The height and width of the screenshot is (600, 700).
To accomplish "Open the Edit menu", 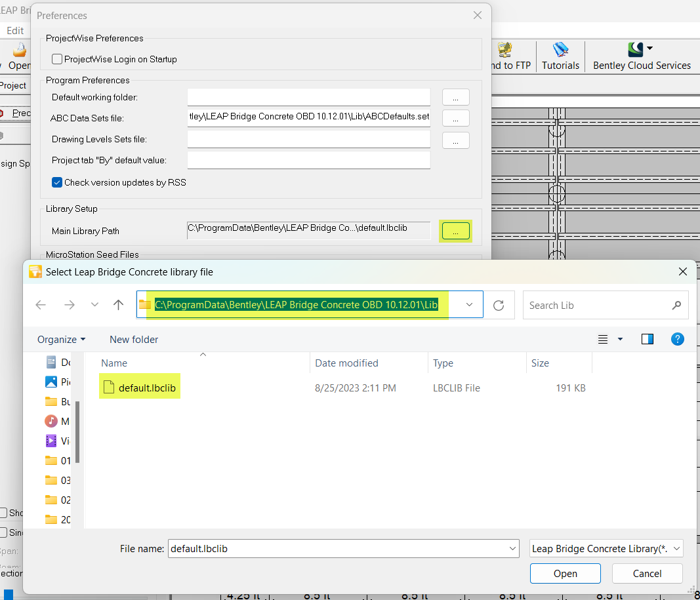I will (15, 31).
